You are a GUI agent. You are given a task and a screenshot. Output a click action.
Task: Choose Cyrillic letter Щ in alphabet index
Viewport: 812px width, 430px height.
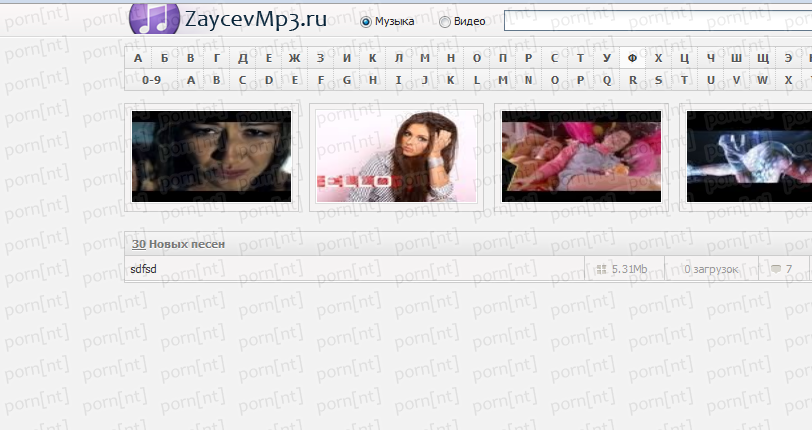coord(763,58)
